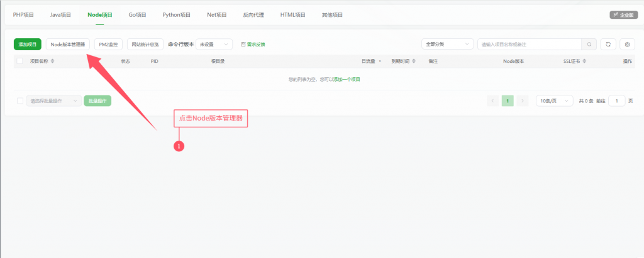
Task: Click the 需求反馈 feedback icon link
Action: (x=253, y=45)
